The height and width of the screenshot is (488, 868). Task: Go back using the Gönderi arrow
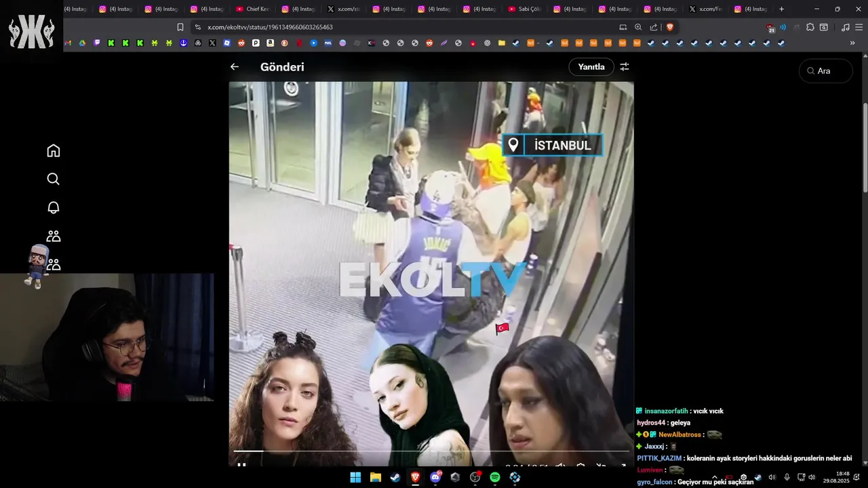pos(235,67)
